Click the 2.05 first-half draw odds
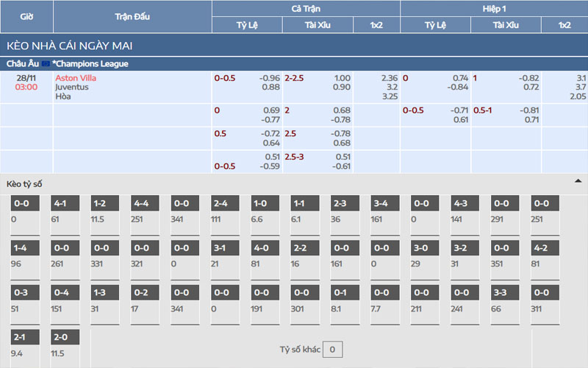 577,96
